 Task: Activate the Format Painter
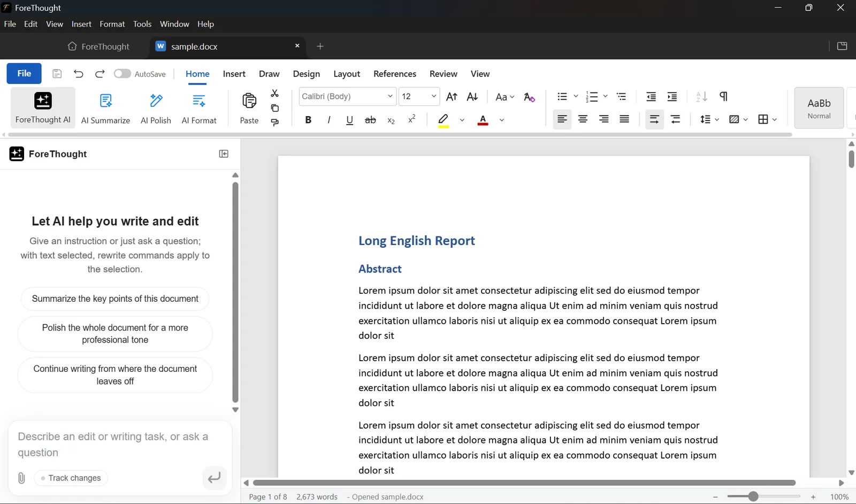(x=275, y=123)
